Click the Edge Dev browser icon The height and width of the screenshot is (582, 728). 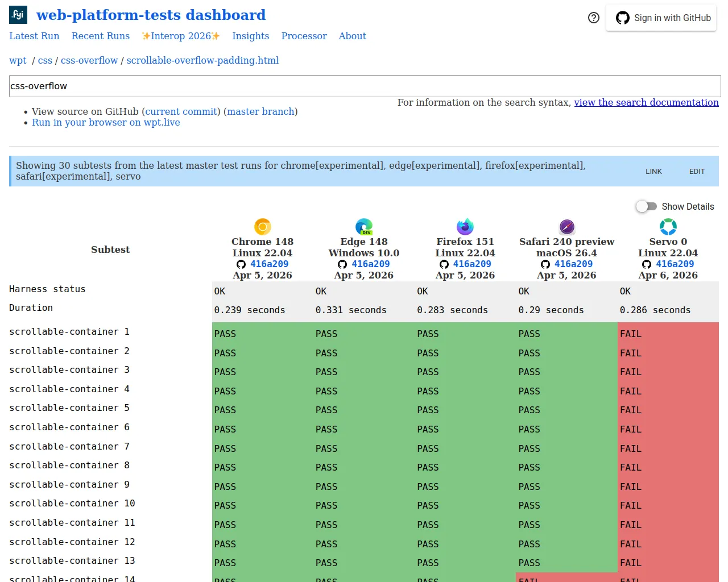363,226
